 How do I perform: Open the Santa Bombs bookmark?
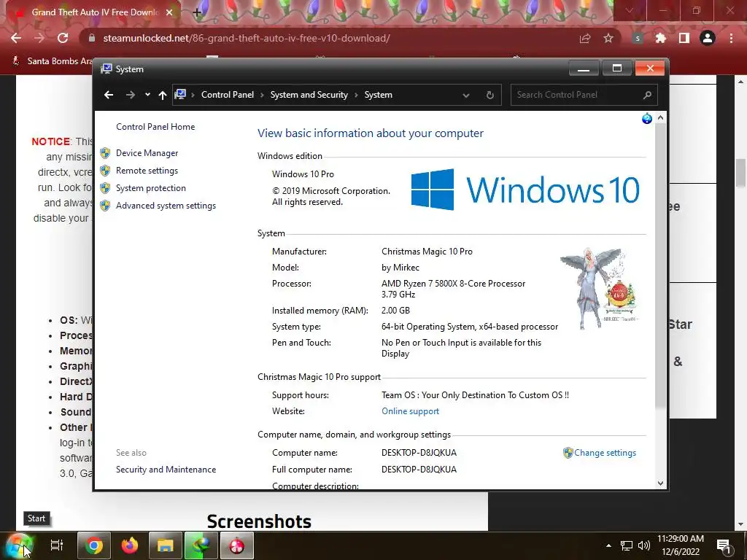pyautogui.click(x=53, y=61)
